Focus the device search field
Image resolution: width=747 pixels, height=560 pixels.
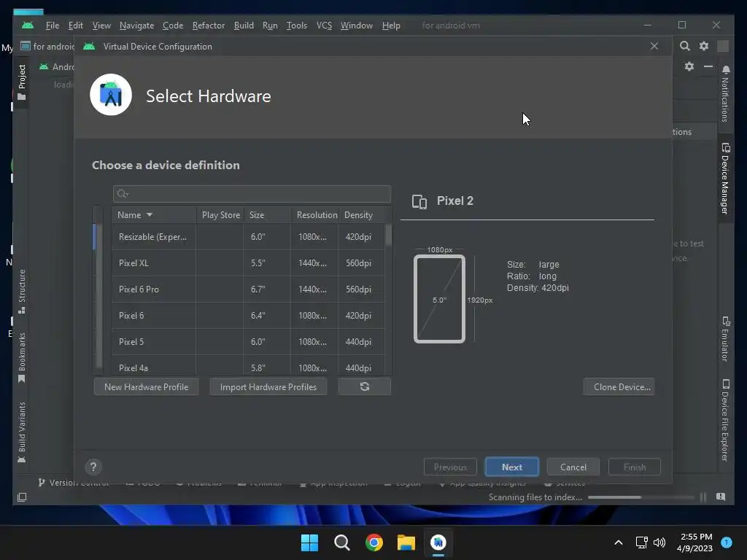pos(252,194)
